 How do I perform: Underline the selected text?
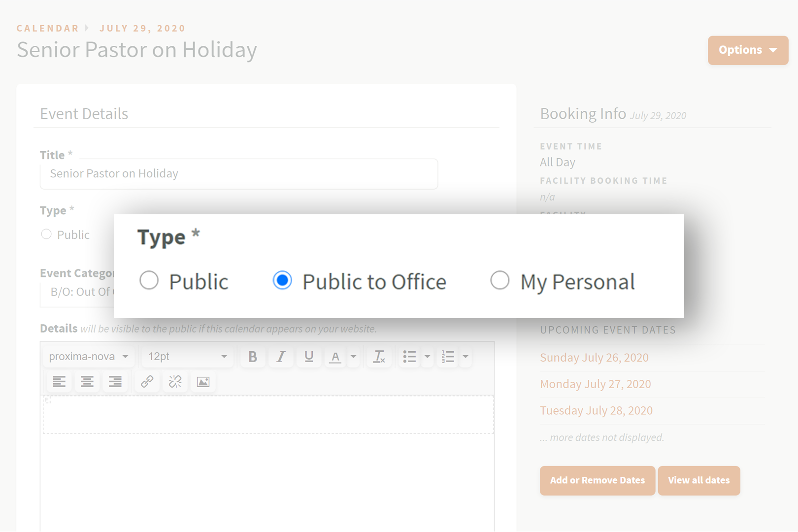pos(308,357)
